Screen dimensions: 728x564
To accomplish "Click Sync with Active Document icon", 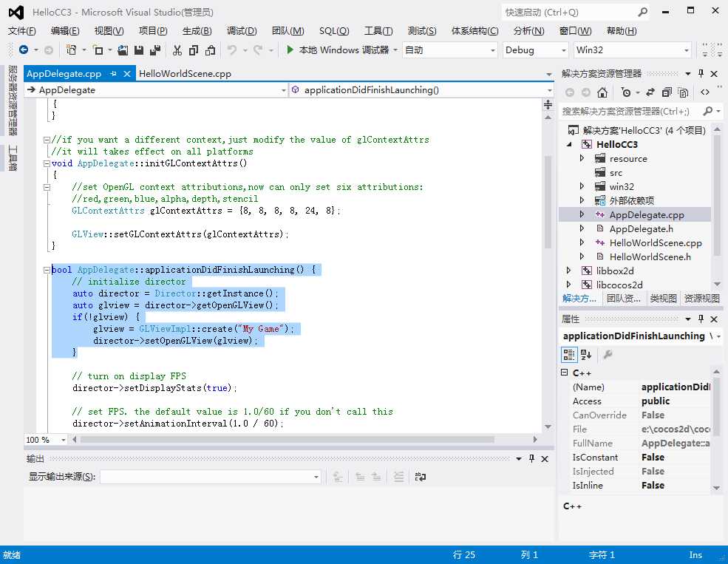I will coord(650,92).
